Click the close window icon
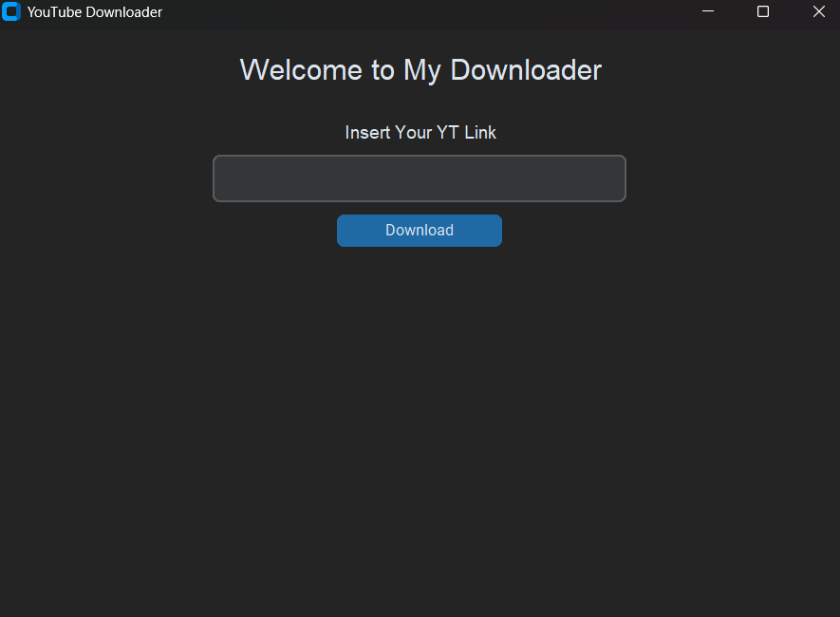Image resolution: width=840 pixels, height=617 pixels. point(818,12)
